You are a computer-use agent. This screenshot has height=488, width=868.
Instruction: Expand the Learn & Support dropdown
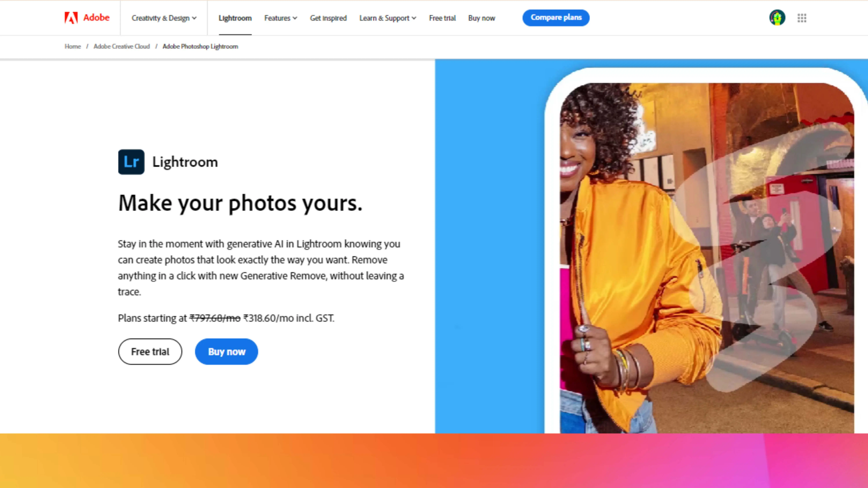click(x=388, y=18)
